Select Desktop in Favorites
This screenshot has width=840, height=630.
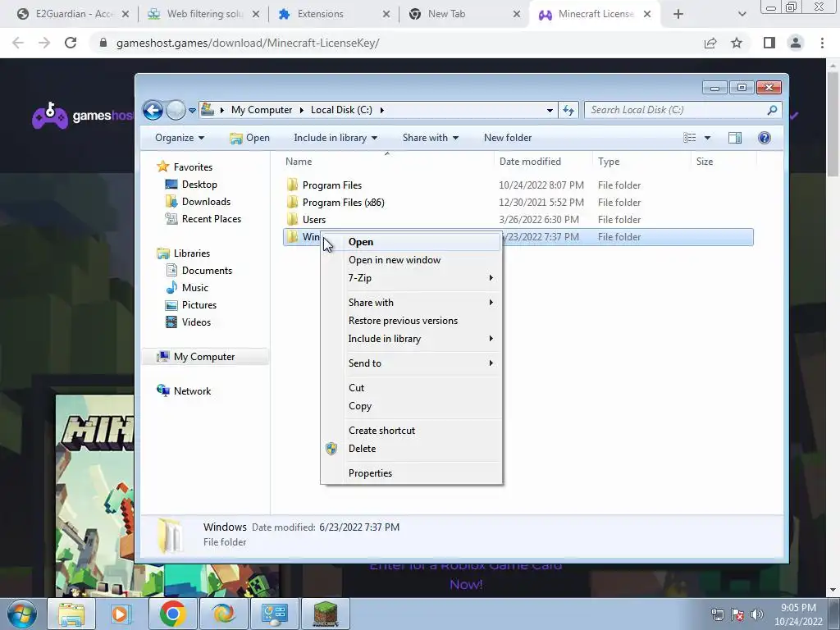(x=199, y=185)
